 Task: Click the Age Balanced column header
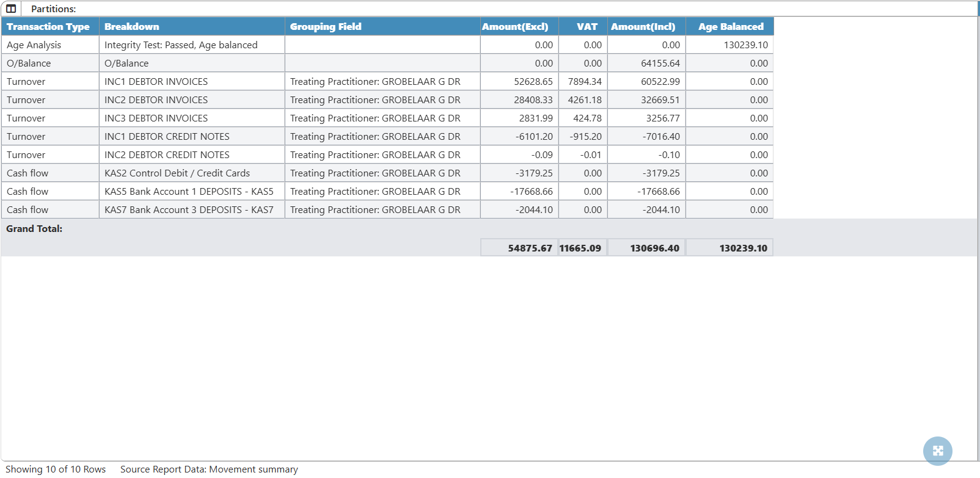tap(731, 27)
